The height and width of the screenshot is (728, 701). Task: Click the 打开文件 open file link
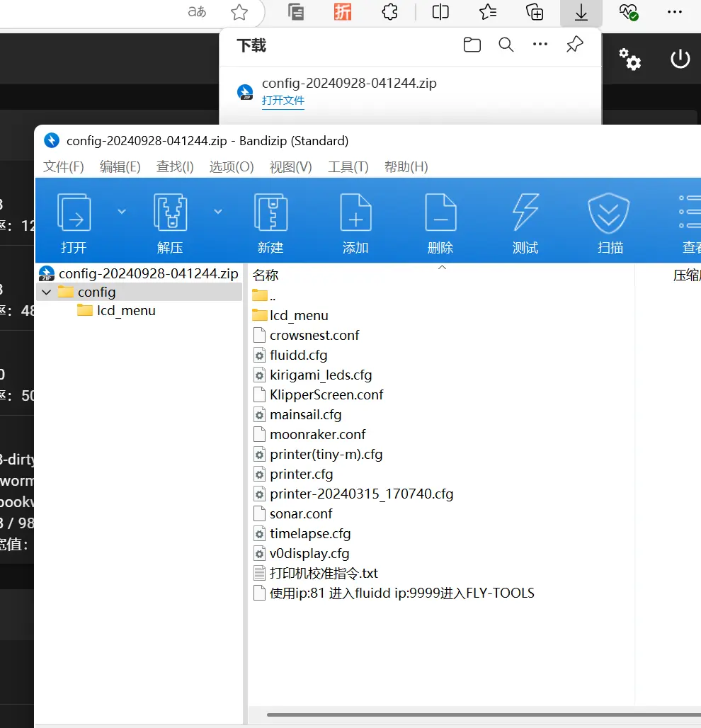(x=283, y=101)
